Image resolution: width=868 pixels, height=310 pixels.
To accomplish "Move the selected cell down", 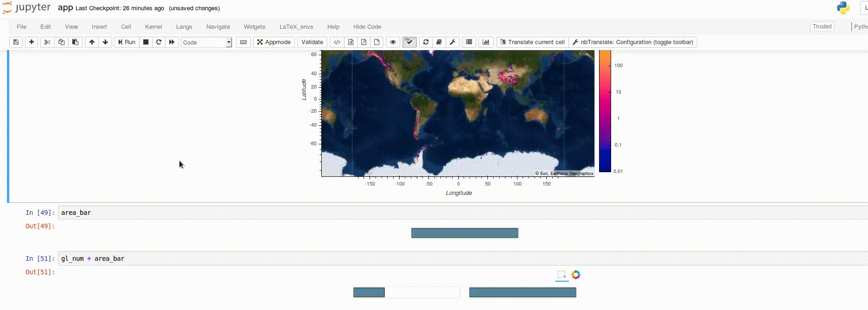I will (105, 42).
